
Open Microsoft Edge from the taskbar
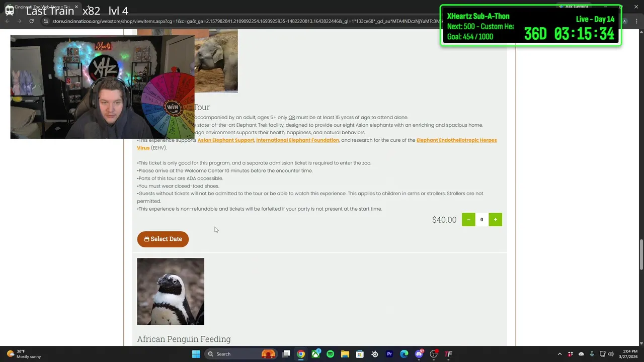404,354
